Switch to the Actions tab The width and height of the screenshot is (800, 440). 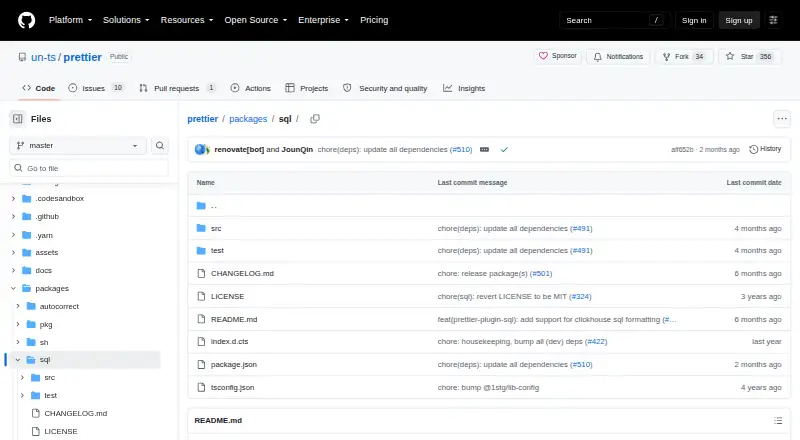click(251, 88)
